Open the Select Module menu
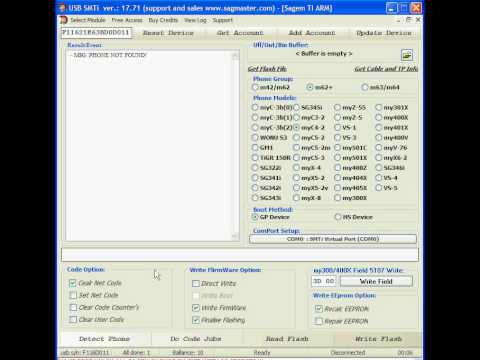The height and width of the screenshot is (360, 480). tap(88, 20)
